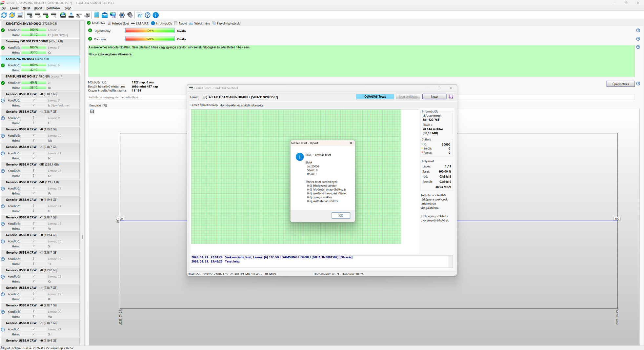Click the blue Refresh arrows toolbar icon

(x=4, y=15)
